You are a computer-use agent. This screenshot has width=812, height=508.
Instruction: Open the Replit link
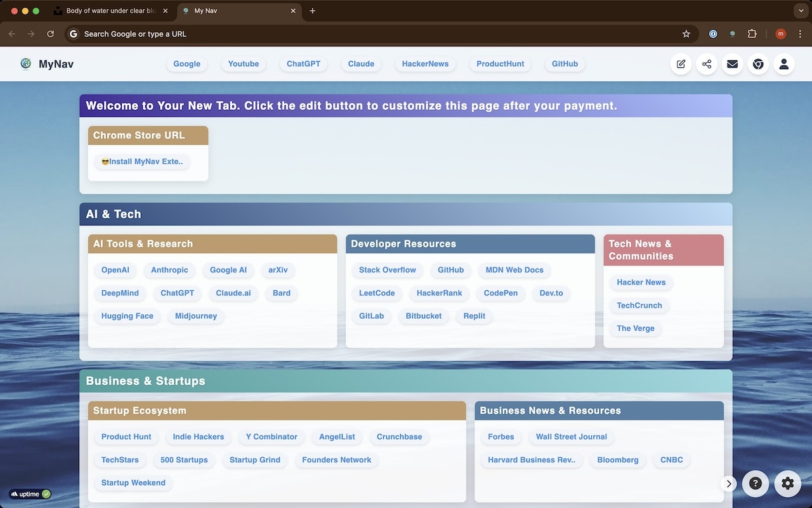pyautogui.click(x=475, y=316)
